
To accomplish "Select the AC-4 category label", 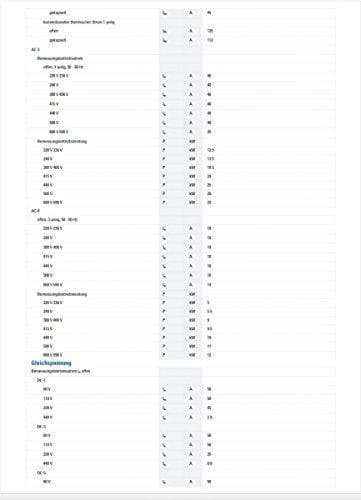I will (35, 211).
